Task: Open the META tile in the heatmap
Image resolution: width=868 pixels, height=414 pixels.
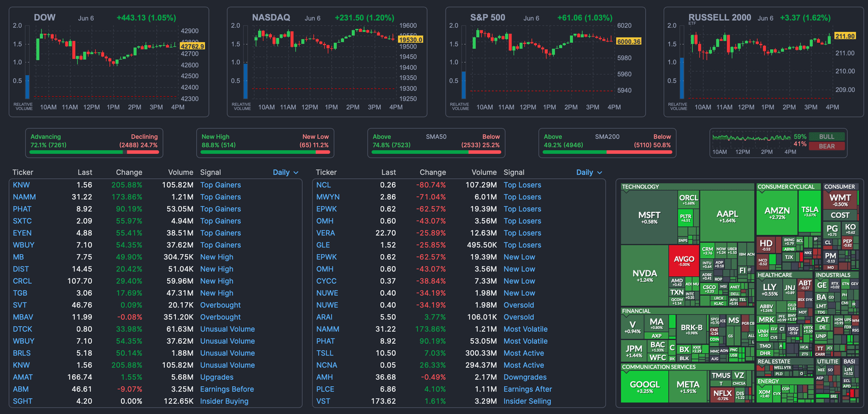Action: pos(688,386)
